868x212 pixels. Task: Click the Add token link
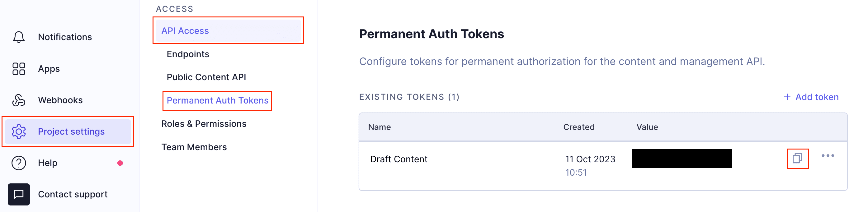coord(811,97)
